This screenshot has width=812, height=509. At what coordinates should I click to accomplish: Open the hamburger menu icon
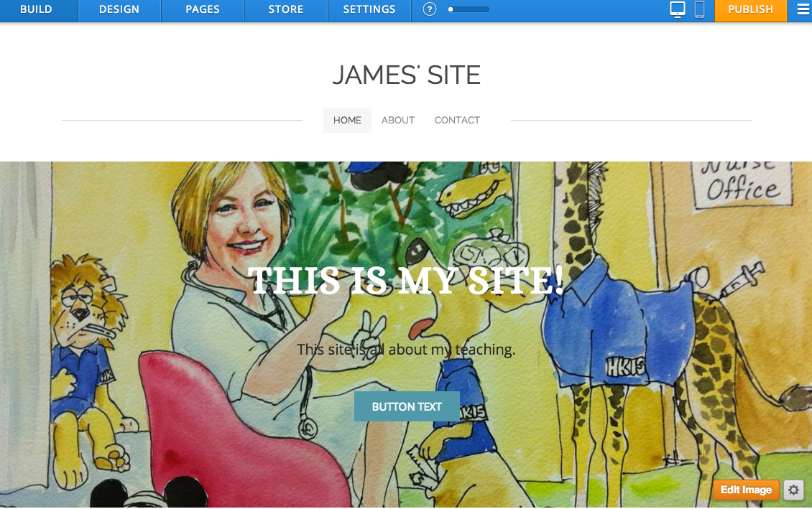point(802,9)
